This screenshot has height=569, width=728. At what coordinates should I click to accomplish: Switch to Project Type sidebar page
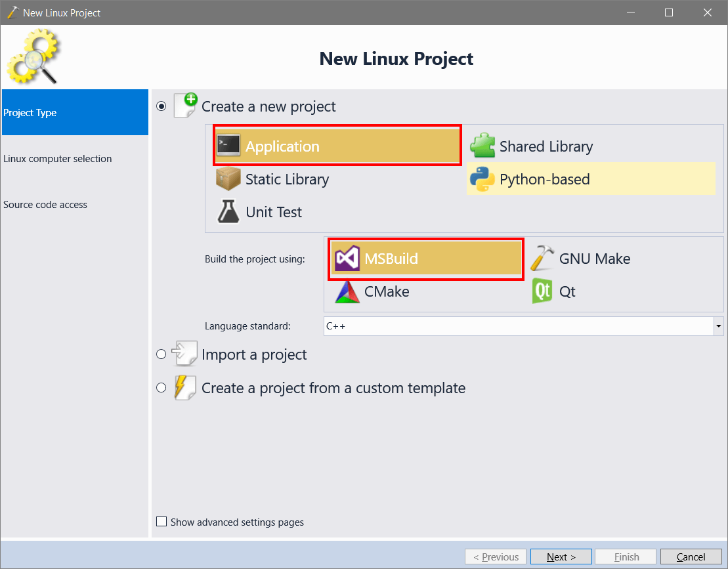point(75,112)
